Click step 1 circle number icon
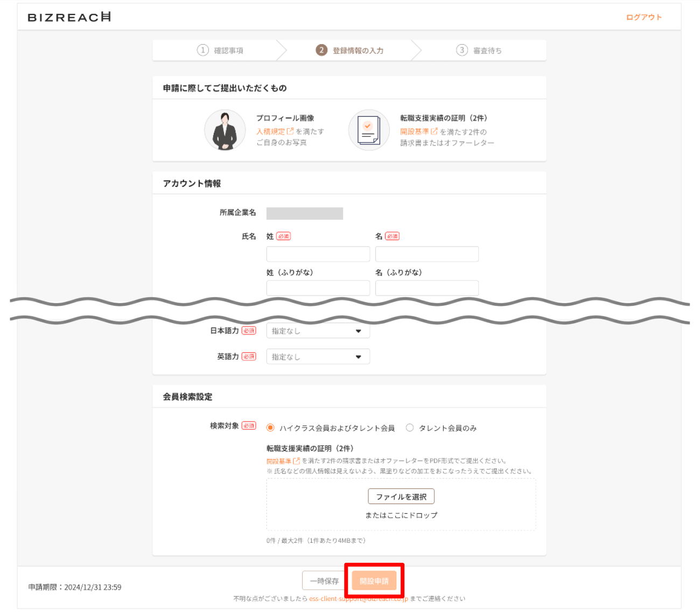The width and height of the screenshot is (700, 615). pyautogui.click(x=202, y=50)
